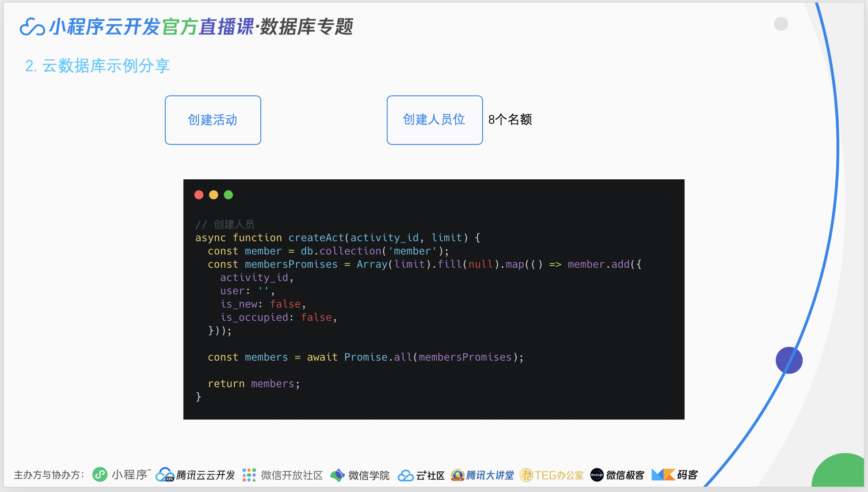Click the TEG办公室 logo
This screenshot has height=492, width=868.
(x=526, y=475)
